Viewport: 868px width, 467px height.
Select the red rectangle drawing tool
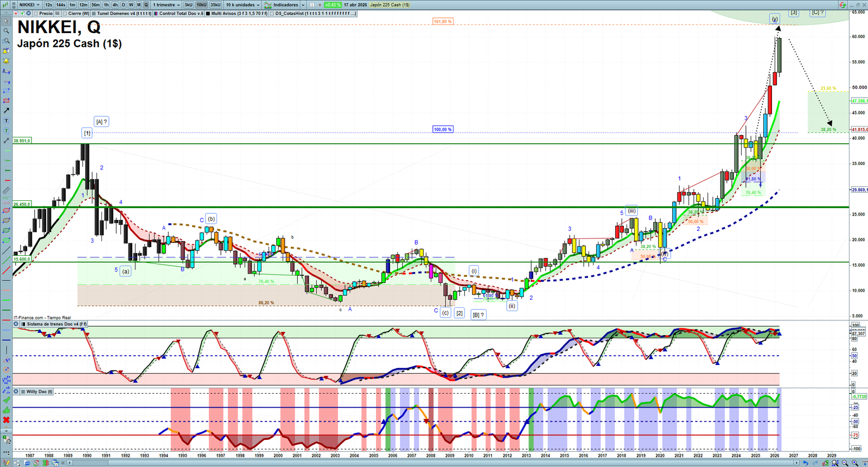(x=6, y=100)
